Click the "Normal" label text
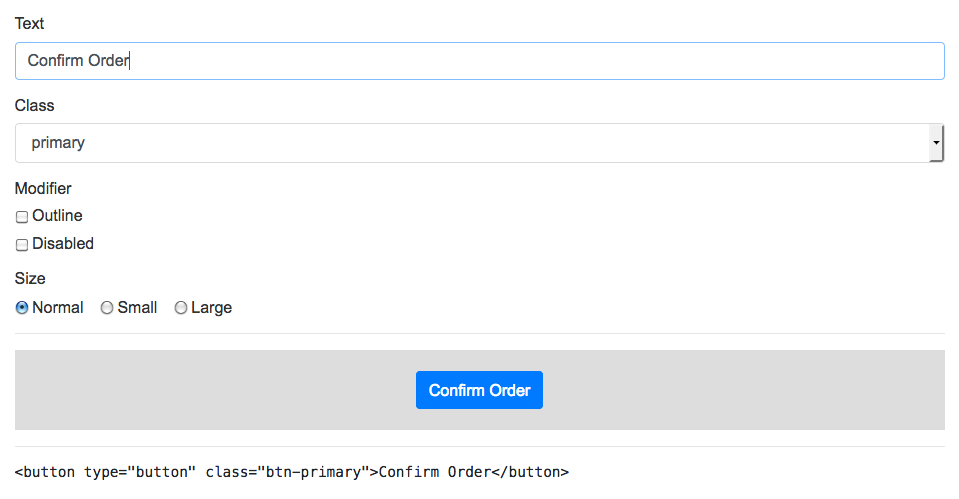This screenshot has height=499, width=959. [57, 307]
